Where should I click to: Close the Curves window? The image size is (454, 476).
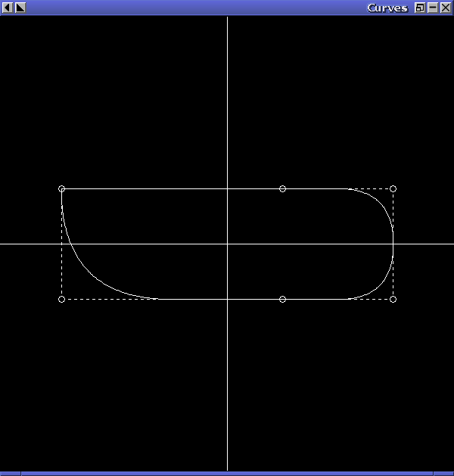tap(446, 8)
